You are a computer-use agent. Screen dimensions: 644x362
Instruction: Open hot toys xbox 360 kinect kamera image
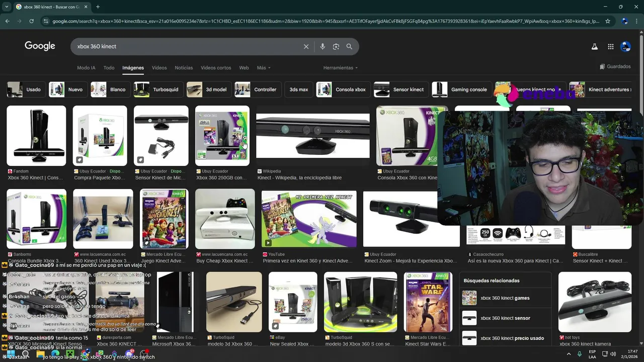click(595, 302)
